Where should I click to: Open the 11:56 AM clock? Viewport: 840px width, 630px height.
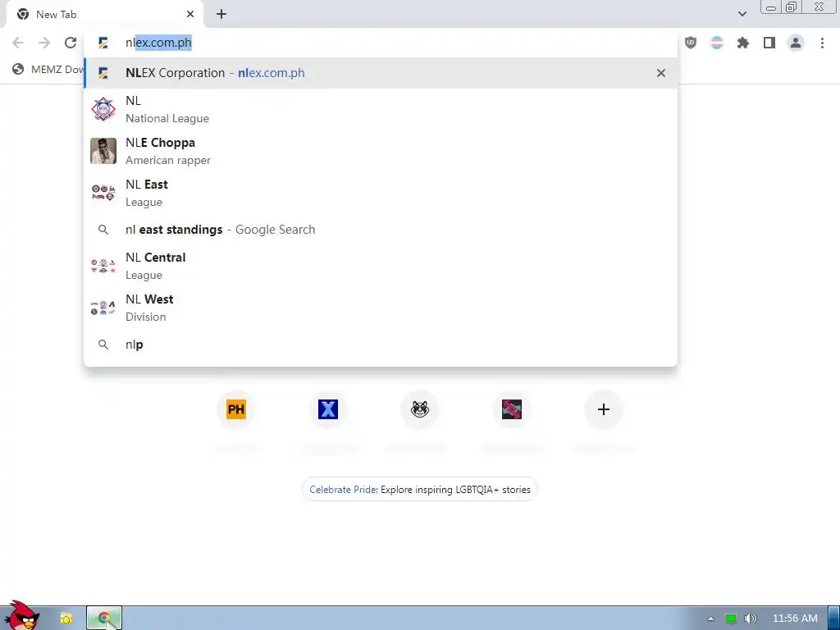coord(795,619)
